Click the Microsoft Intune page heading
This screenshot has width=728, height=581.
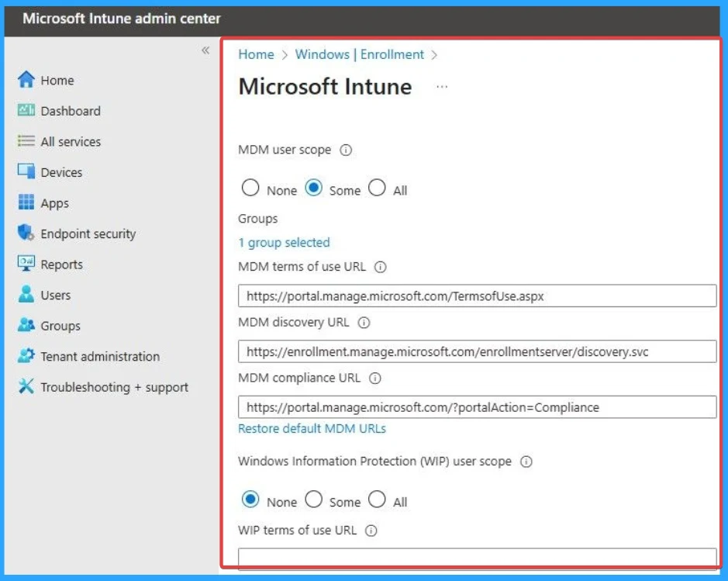[x=325, y=87]
